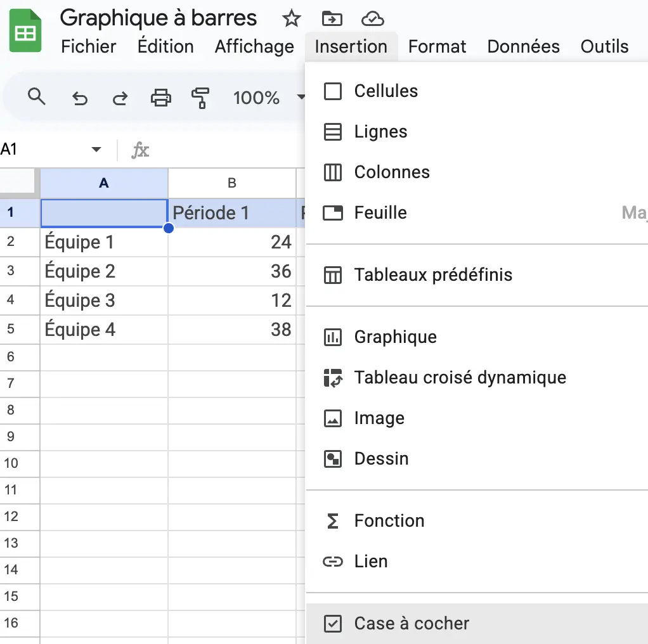Select the cell containing 12
Image resolution: width=648 pixels, height=644 pixels.
point(232,300)
